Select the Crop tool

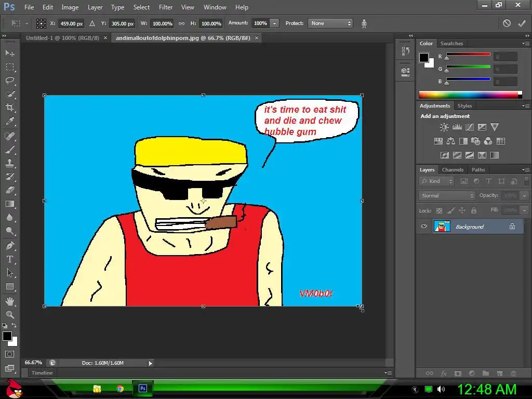[x=9, y=108]
